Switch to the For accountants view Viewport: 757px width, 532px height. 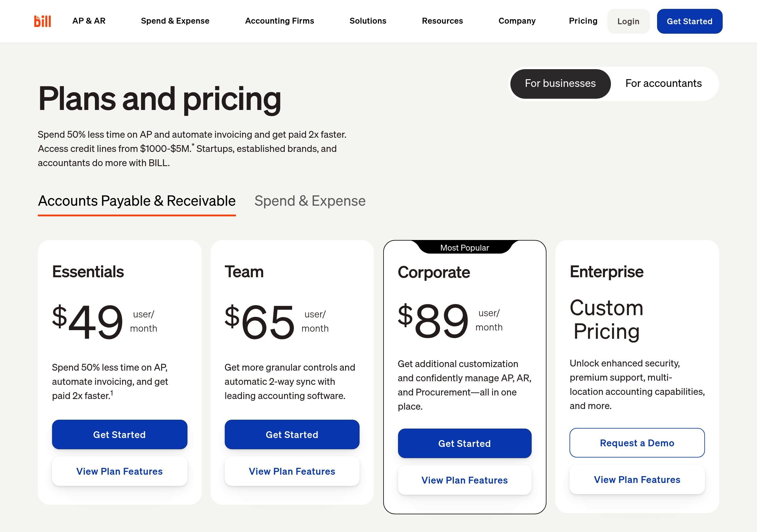coord(663,83)
